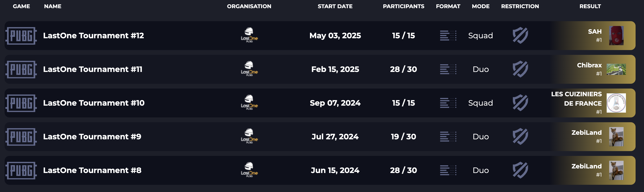Click the LastOne organisation logo for Tournament #11

click(x=249, y=69)
